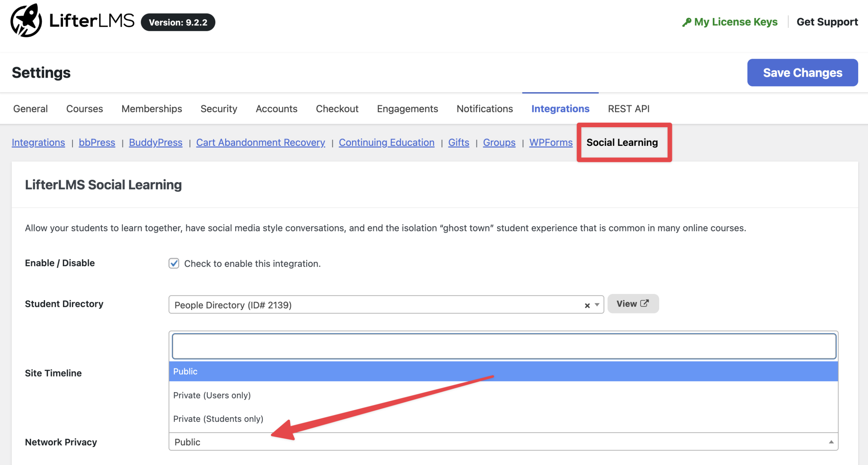The height and width of the screenshot is (465, 868).
Task: Open the REST API settings tab
Action: click(x=628, y=109)
